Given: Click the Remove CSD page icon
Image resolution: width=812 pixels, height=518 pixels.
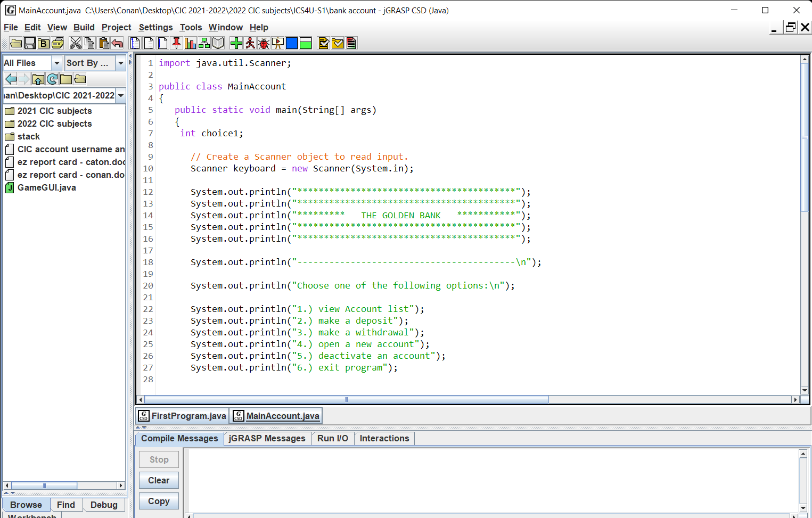Looking at the screenshot, I should click(149, 43).
